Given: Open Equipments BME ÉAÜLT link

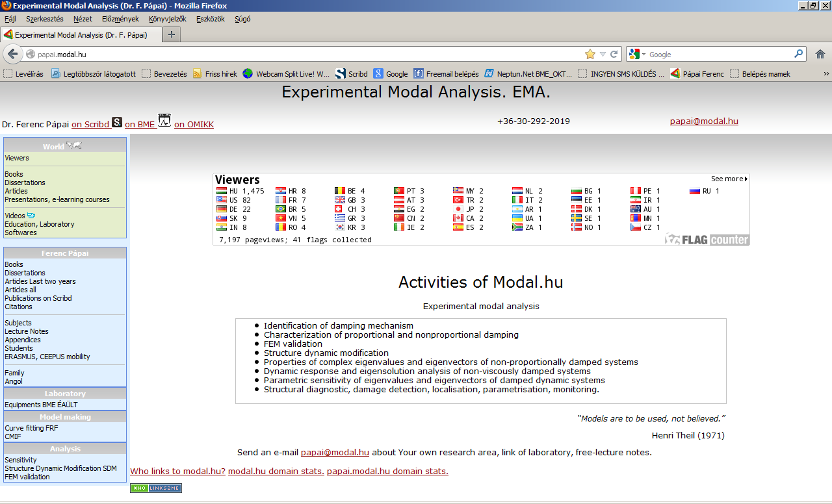Looking at the screenshot, I should [41, 405].
